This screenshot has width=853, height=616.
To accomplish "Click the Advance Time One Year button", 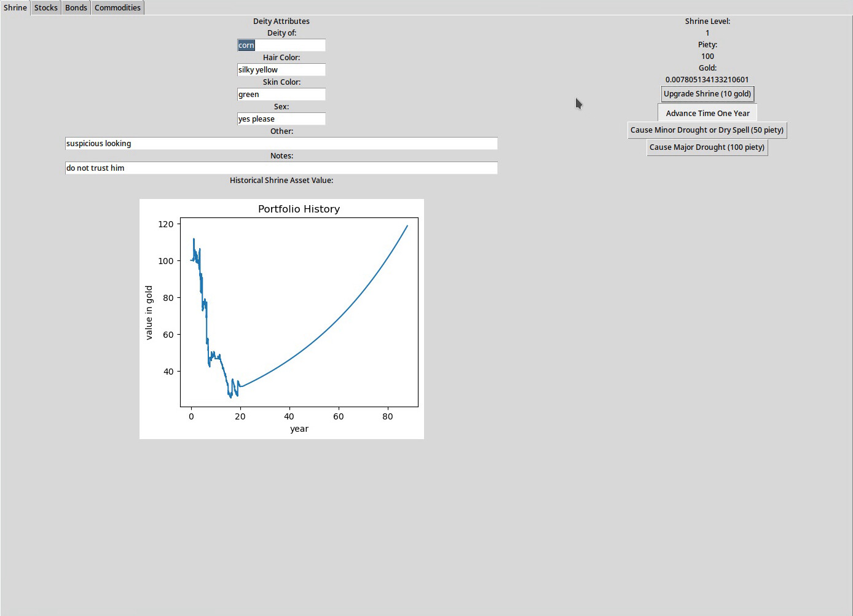I will (707, 113).
